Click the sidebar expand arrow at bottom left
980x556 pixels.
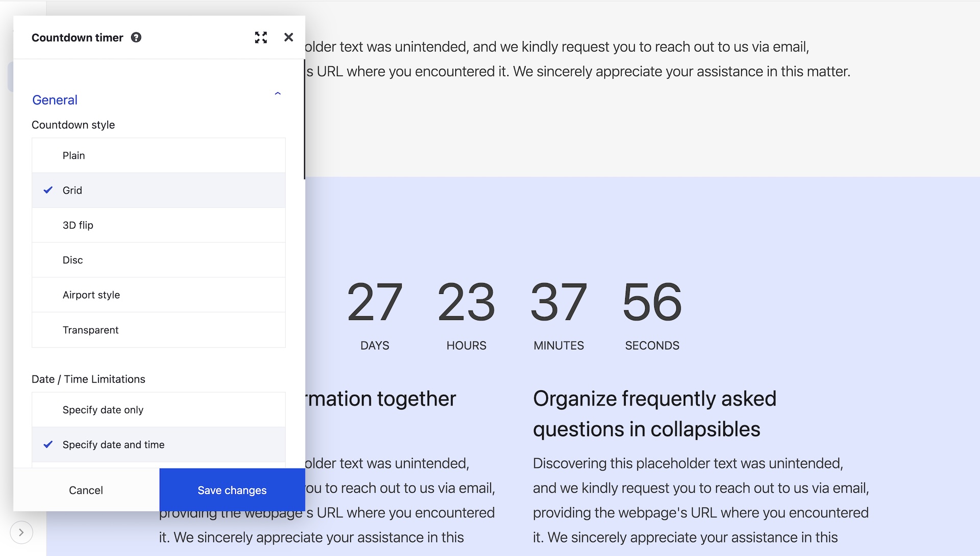pos(20,532)
